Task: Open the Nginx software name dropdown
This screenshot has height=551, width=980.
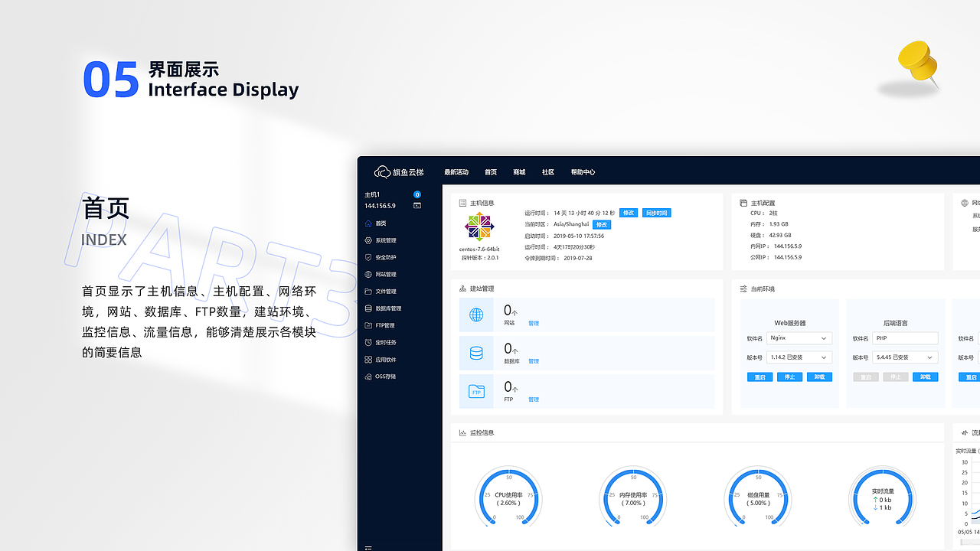Action: [799, 338]
